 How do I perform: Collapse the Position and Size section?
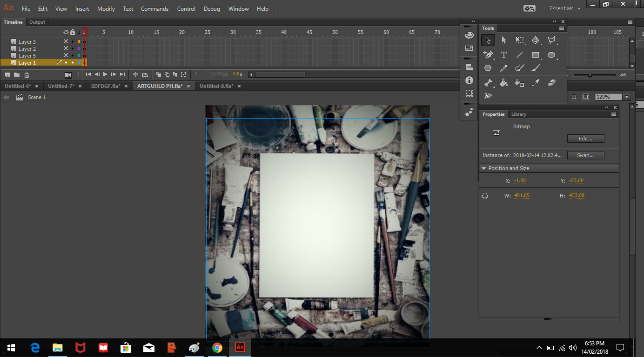pos(484,168)
